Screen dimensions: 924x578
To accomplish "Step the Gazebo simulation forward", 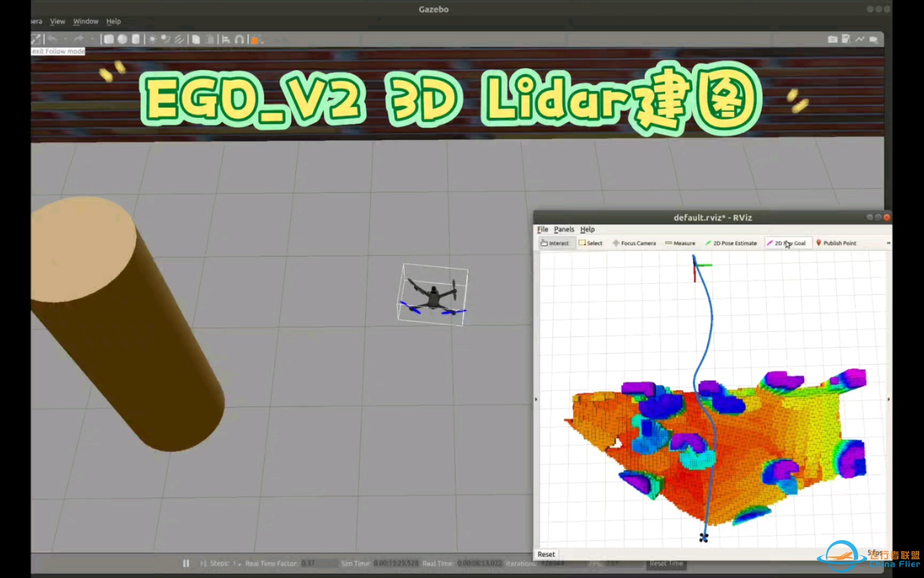I will coord(203,564).
